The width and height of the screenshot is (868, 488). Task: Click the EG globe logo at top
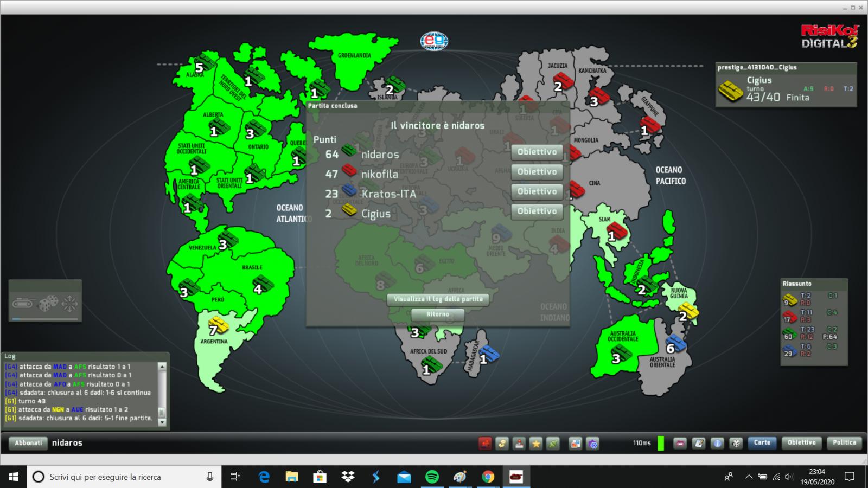click(x=434, y=41)
